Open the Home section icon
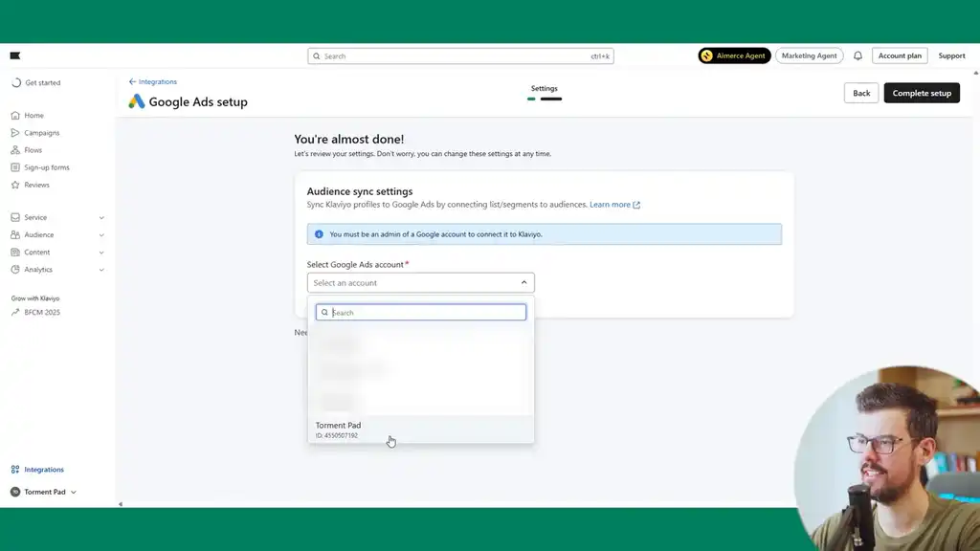Viewport: 980px width, 551px height. click(14, 115)
